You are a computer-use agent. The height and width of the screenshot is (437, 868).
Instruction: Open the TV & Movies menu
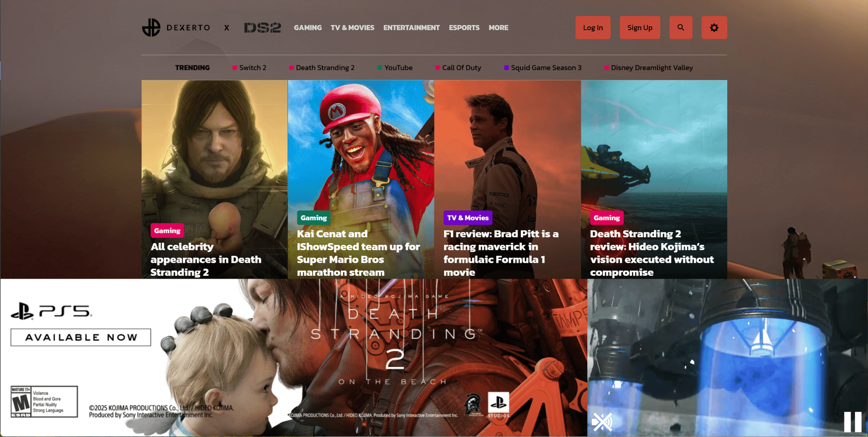coord(353,28)
